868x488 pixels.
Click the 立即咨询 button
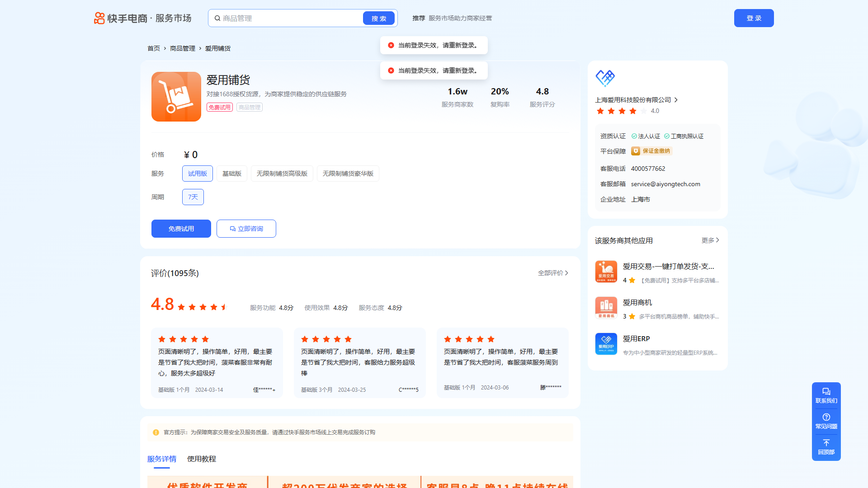click(x=246, y=229)
